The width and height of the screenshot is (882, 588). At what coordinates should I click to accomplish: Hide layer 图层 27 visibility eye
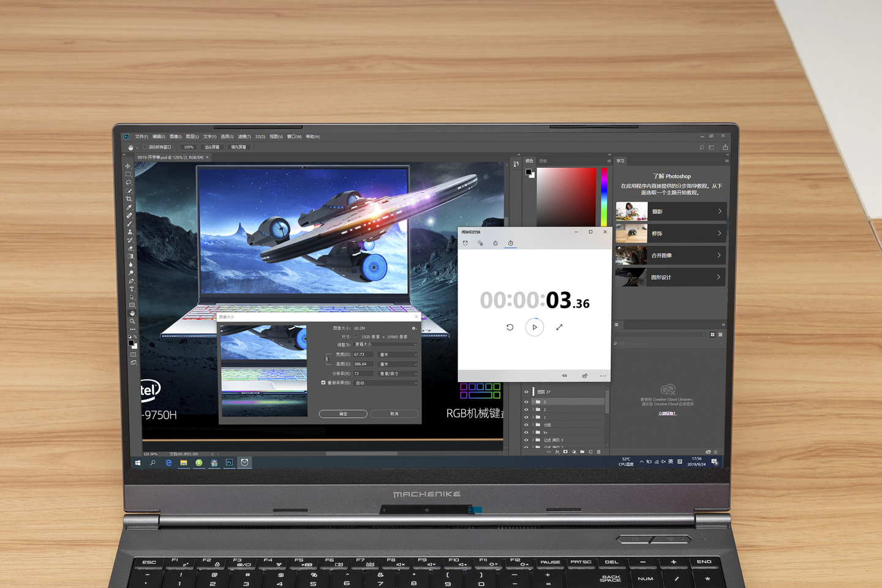[x=526, y=392]
